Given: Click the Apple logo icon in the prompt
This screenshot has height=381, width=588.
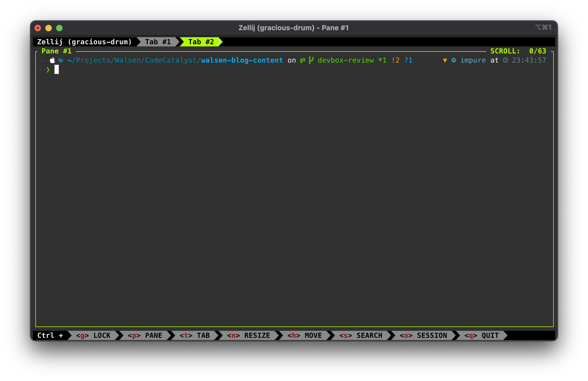Looking at the screenshot, I should tap(52, 60).
